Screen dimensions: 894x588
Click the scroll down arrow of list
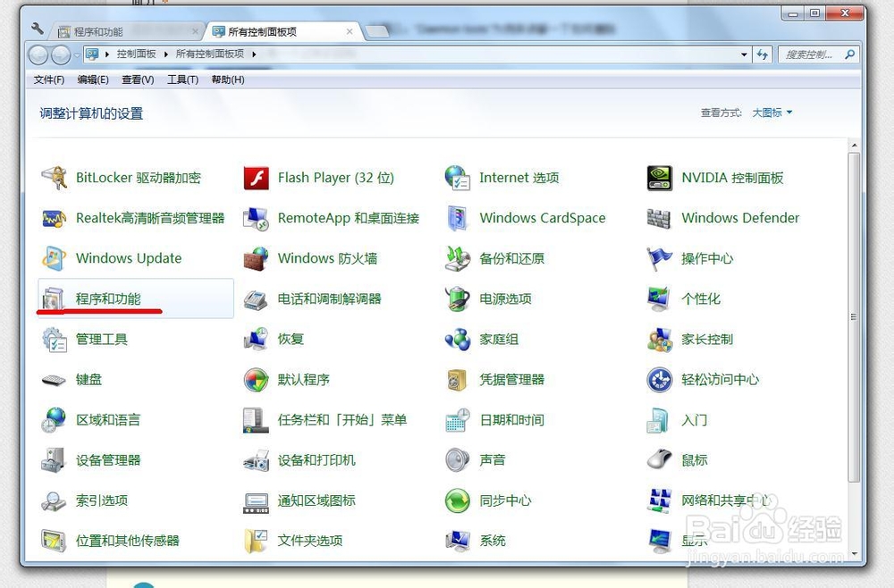point(854,553)
